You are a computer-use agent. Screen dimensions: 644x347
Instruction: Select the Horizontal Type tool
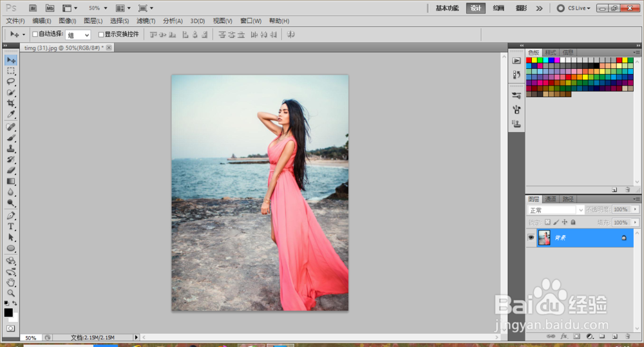[x=11, y=226]
